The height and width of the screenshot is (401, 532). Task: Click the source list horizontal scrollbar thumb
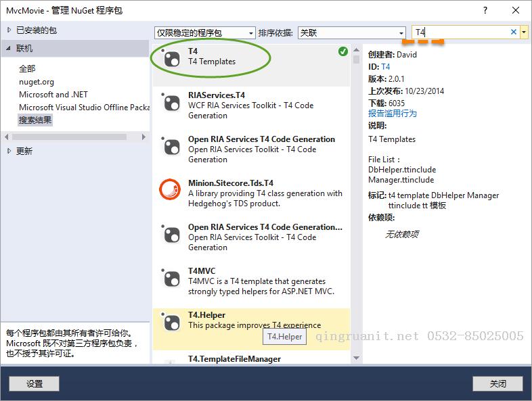pyautogui.click(x=69, y=137)
